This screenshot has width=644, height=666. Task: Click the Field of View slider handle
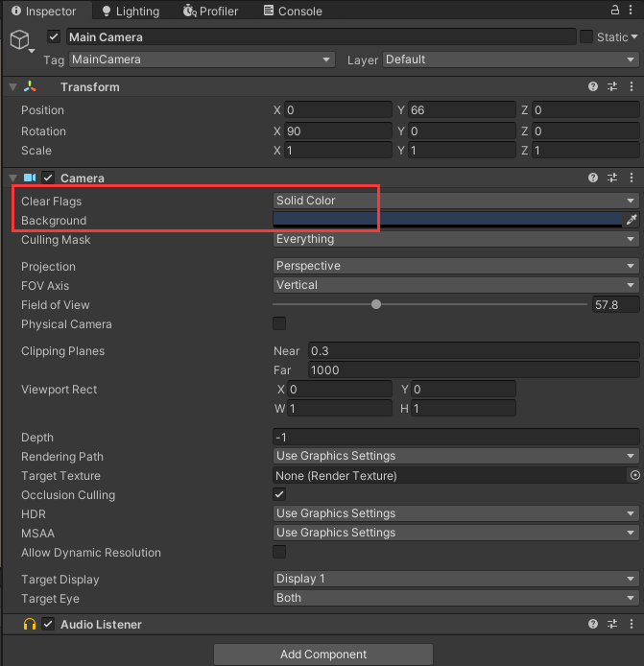pos(376,304)
